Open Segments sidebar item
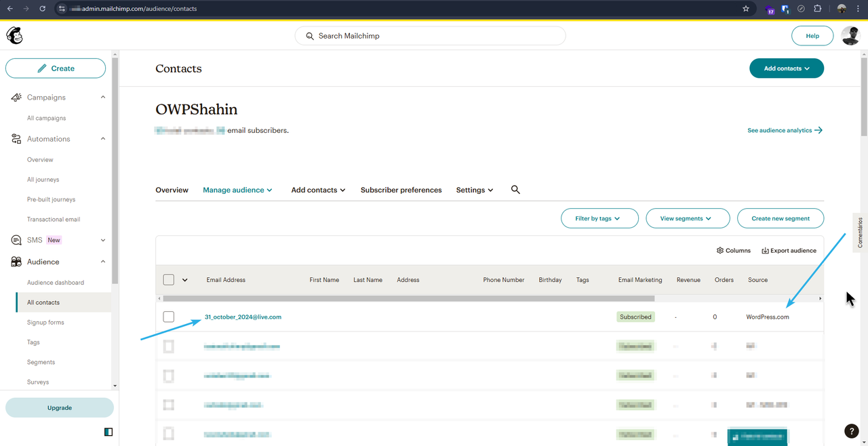This screenshot has width=868, height=446. click(41, 362)
